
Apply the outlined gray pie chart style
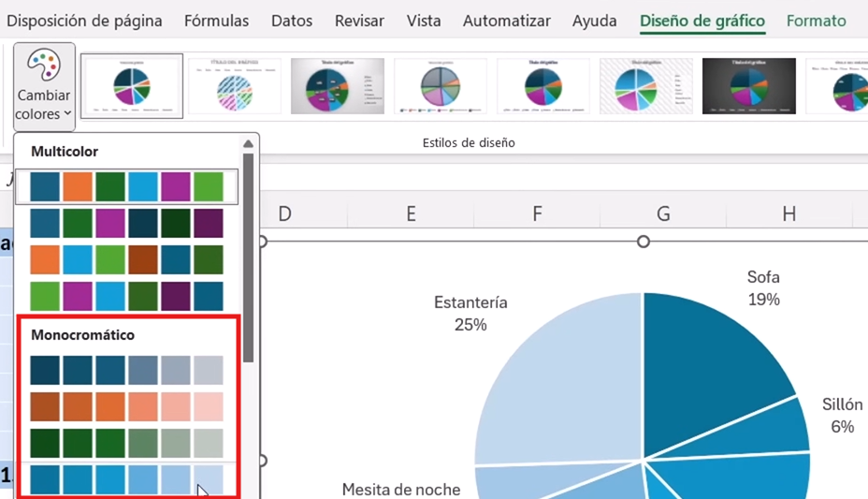(x=441, y=86)
